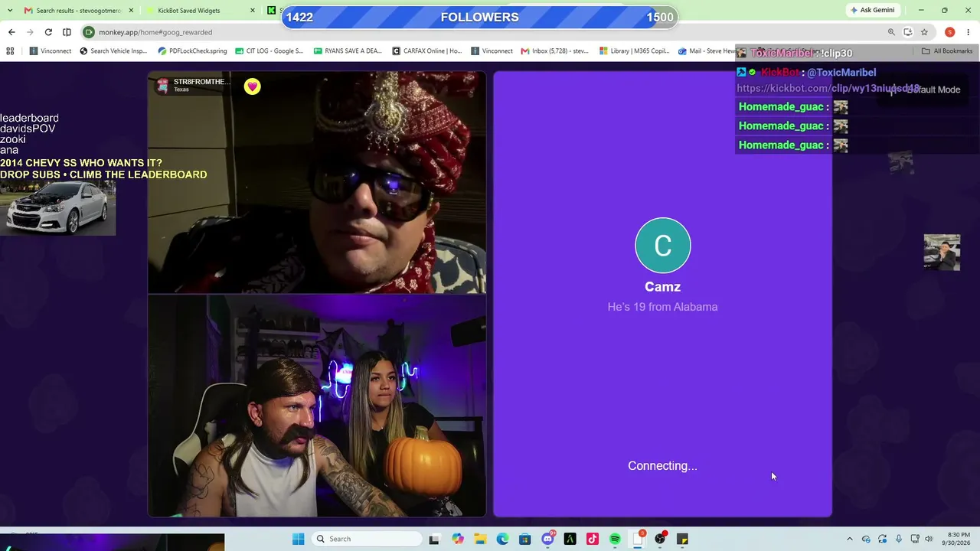Viewport: 980px width, 551px height.
Task: Open the kickbot.com clip link in chat
Action: tap(828, 88)
